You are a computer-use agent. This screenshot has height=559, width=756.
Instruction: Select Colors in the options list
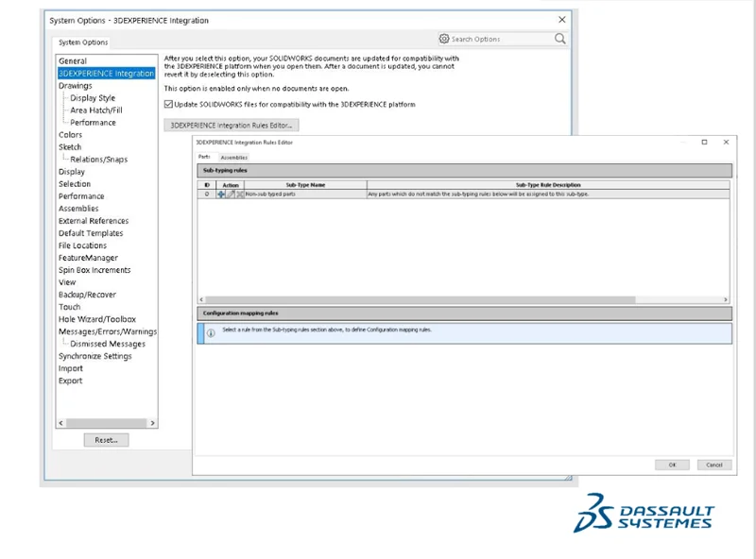tap(70, 135)
